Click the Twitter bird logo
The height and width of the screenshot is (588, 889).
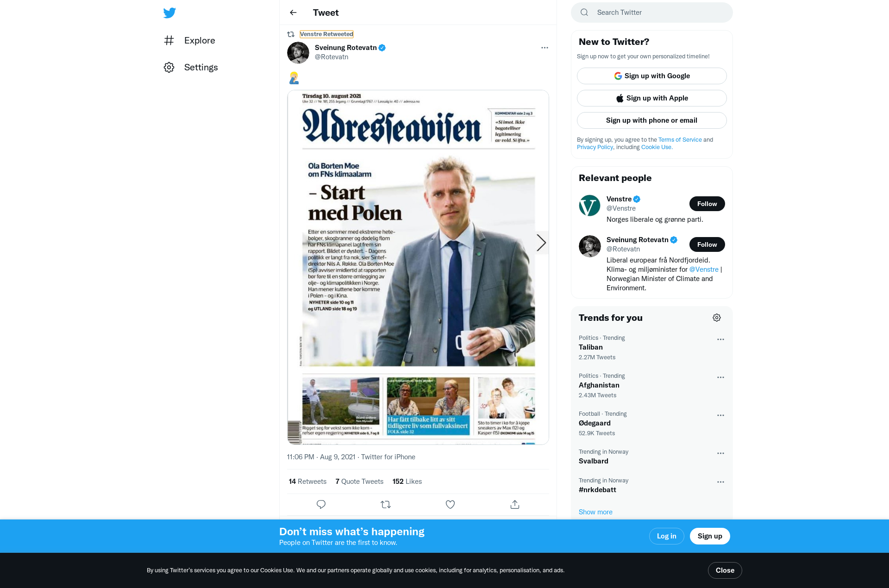click(x=169, y=13)
